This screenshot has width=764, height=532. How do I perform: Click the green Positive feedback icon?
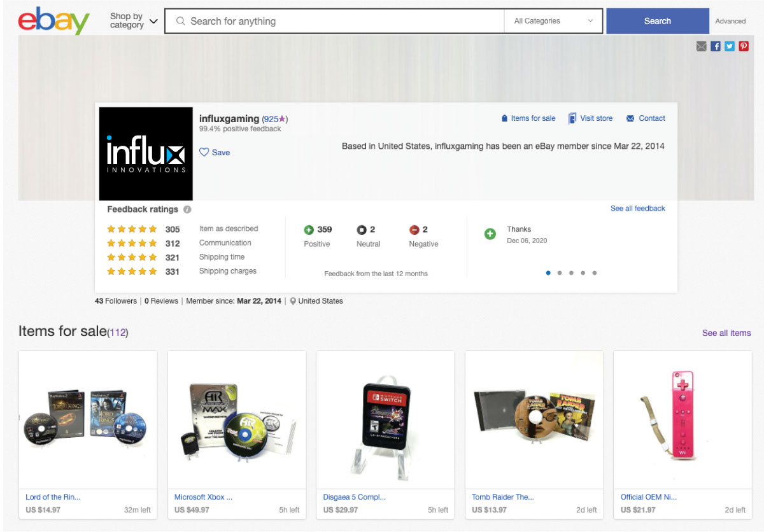(309, 230)
